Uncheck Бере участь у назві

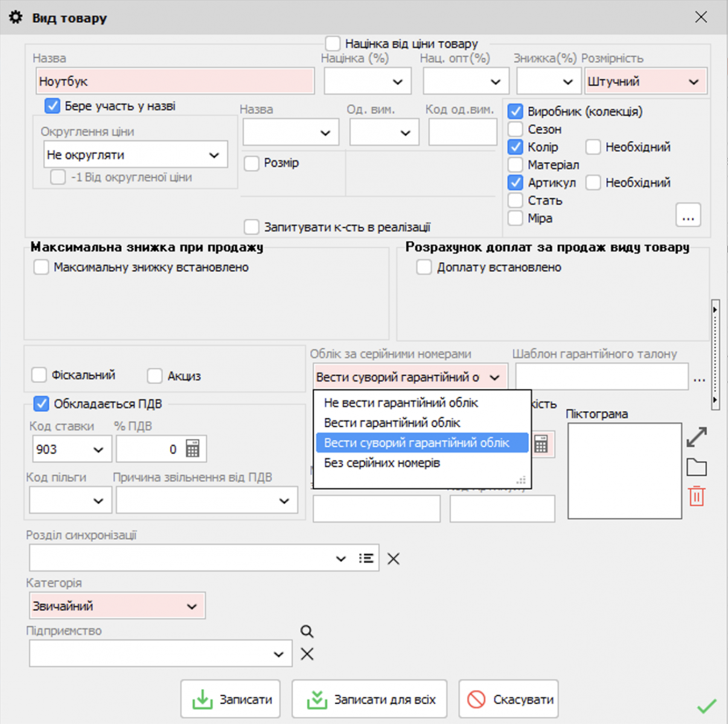(51, 106)
